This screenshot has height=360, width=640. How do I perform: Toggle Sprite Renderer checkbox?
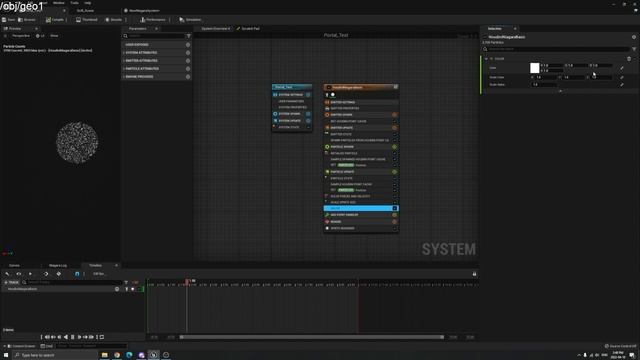[395, 228]
